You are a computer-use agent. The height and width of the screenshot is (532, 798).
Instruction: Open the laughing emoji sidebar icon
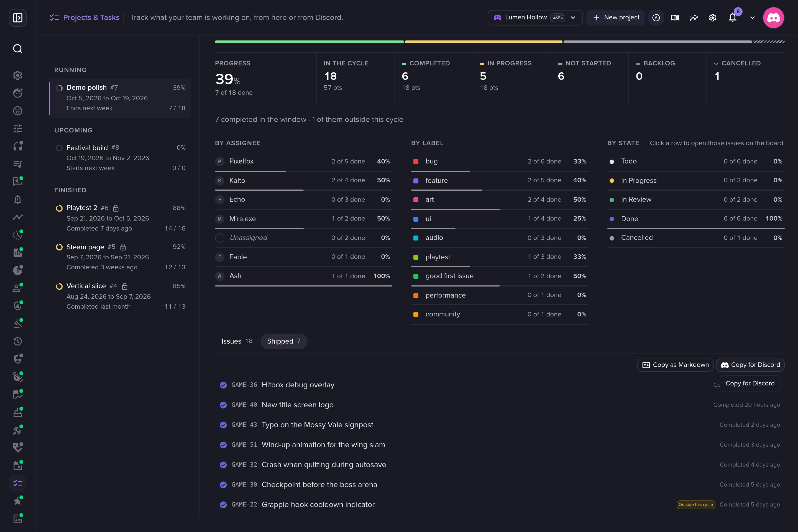18,111
